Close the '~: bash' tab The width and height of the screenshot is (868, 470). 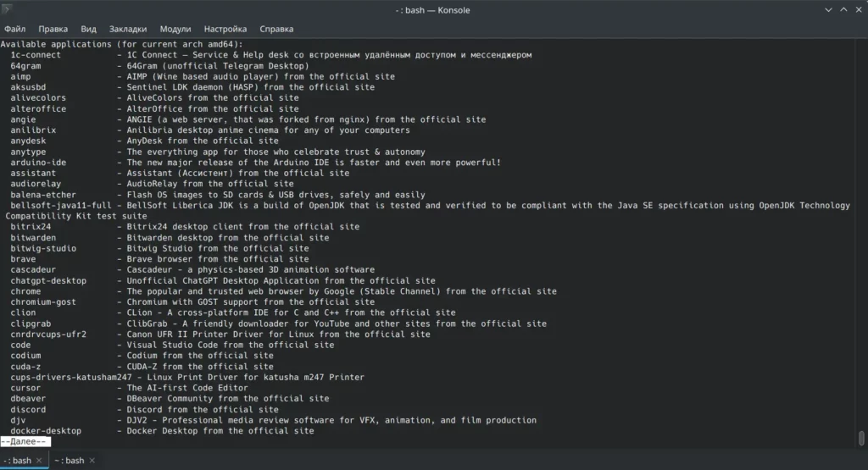click(92, 460)
